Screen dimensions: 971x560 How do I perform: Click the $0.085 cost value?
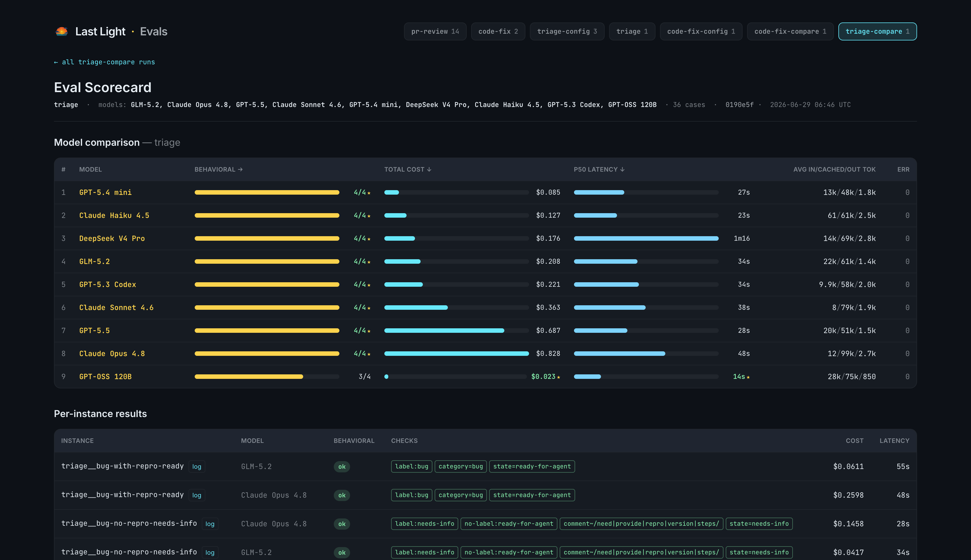click(548, 192)
